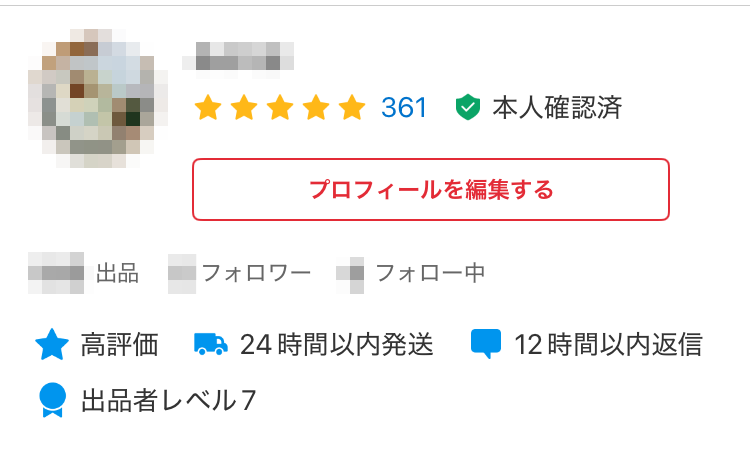Screen dimensions: 750x453
Task: Open the フォロワー followers list
Action: click(x=240, y=273)
